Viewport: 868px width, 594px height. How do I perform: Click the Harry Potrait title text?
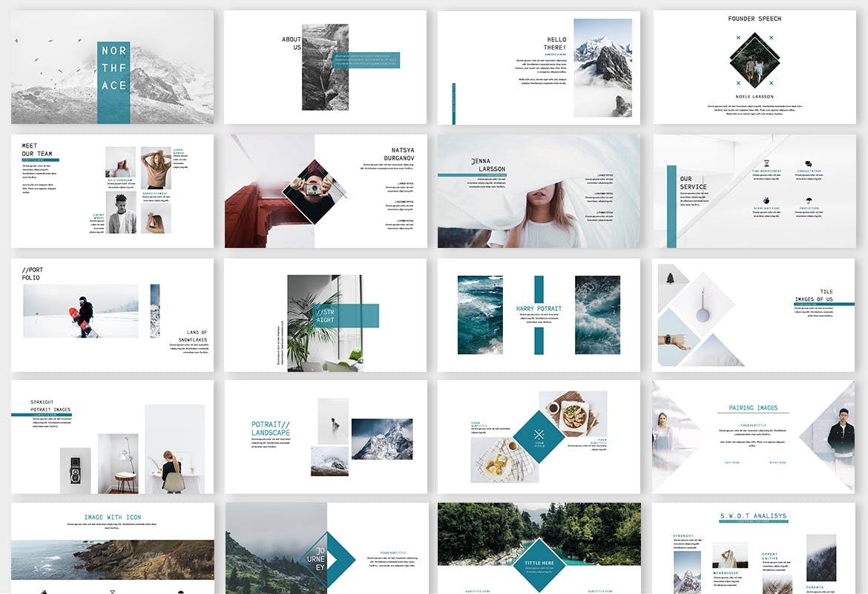pyautogui.click(x=539, y=308)
